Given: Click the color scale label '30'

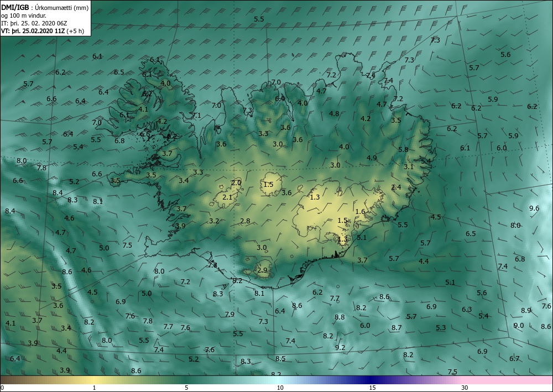Looking at the screenshot, I should [x=465, y=388].
